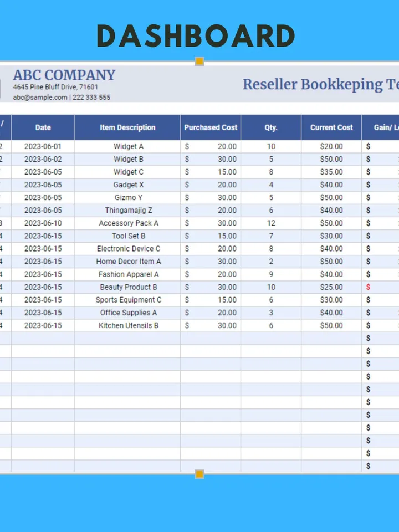The image size is (399, 532).
Task: Click the Widget B item cell
Action: click(x=128, y=159)
